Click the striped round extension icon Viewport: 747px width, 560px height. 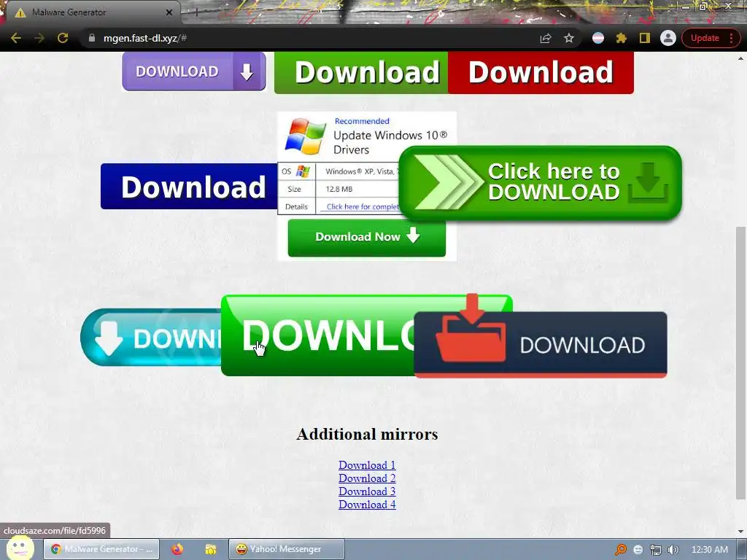[598, 38]
